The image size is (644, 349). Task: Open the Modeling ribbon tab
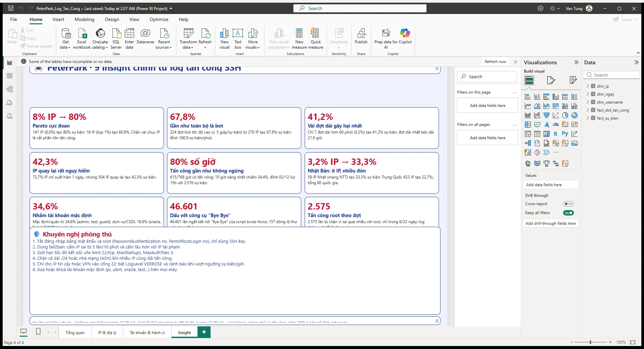point(84,19)
